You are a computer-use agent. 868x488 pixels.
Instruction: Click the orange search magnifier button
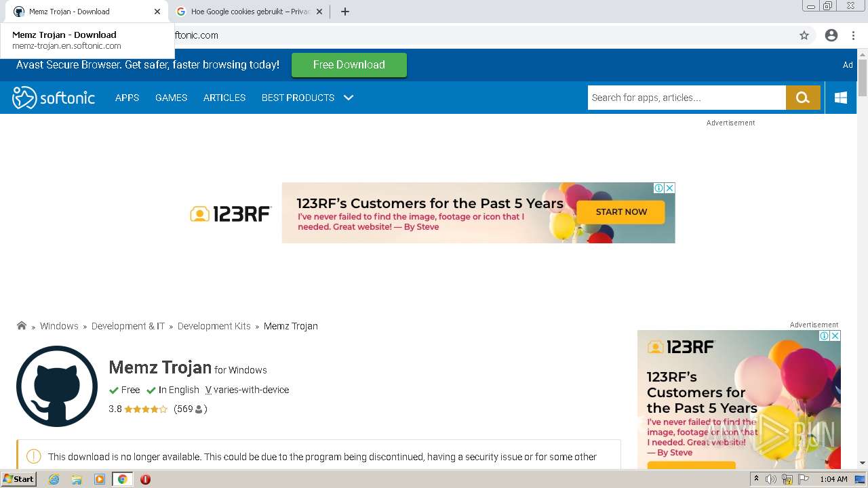(803, 98)
